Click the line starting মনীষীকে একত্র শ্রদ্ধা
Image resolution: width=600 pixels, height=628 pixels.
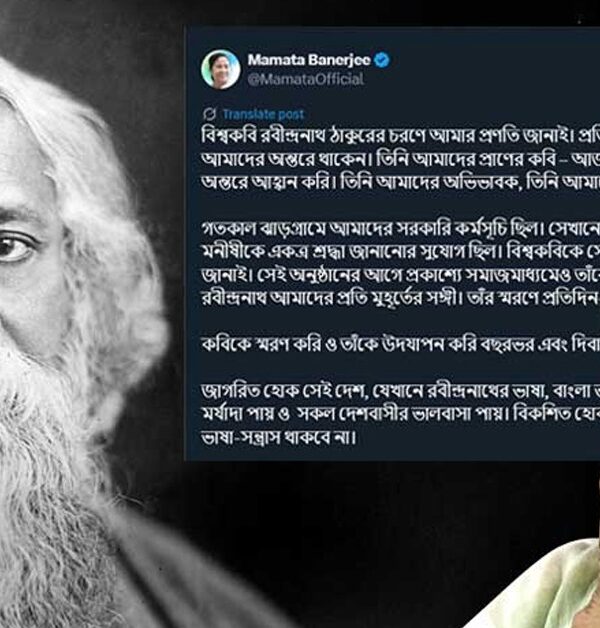coord(401,252)
